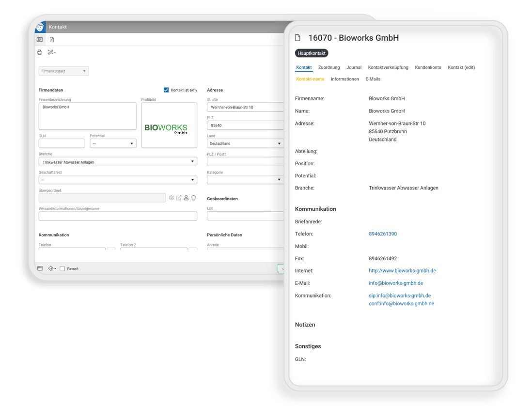
Task: Select the Kontakt-name sub-tab
Action: (310, 79)
